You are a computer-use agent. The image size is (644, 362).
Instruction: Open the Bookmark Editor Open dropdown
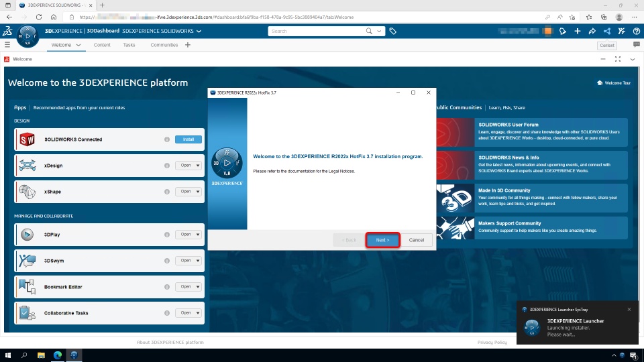(197, 287)
